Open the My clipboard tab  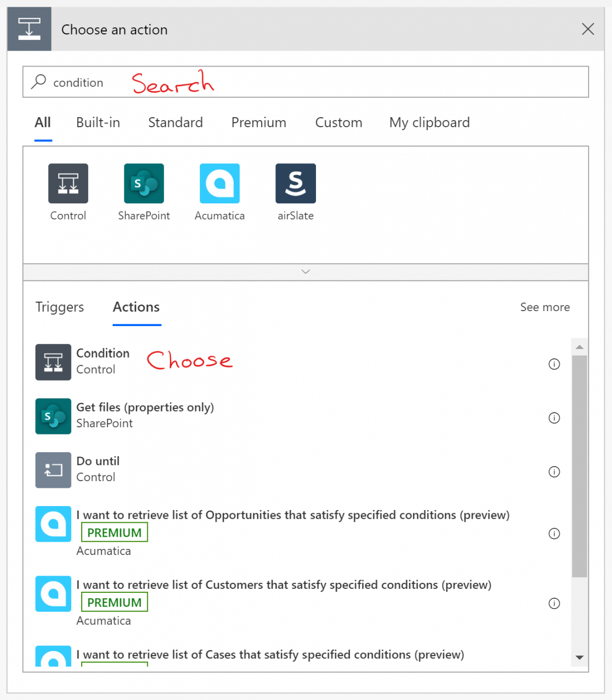point(430,123)
